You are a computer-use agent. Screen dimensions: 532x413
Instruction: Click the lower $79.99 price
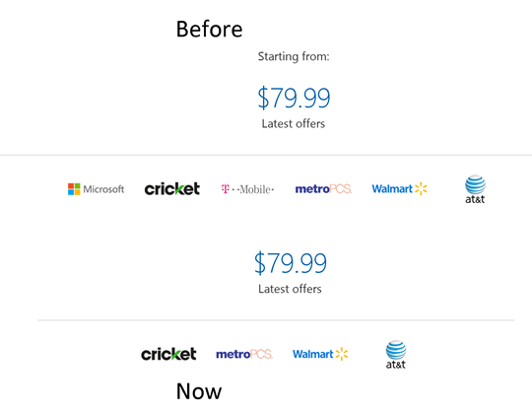click(291, 263)
